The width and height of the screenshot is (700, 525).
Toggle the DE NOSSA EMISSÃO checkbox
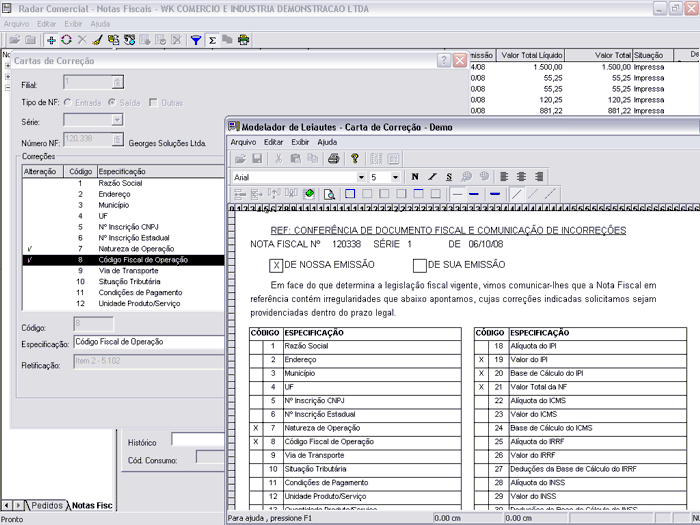[x=276, y=265]
